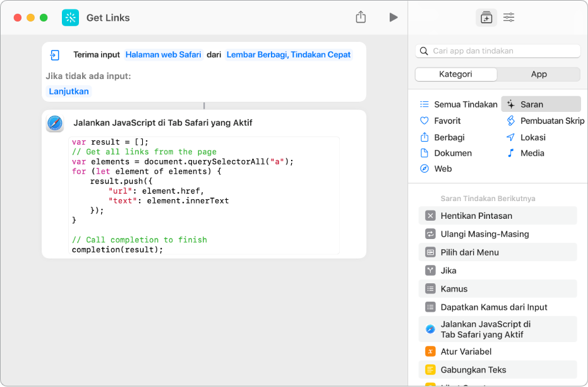Click the Terima input action icon
Image resolution: width=588 pixels, height=387 pixels.
coord(55,55)
